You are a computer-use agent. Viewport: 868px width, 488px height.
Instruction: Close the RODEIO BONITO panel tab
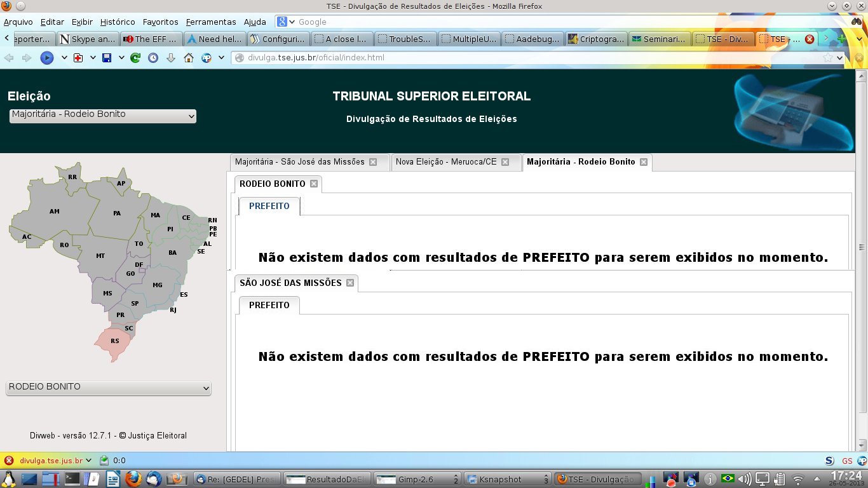[x=314, y=184]
